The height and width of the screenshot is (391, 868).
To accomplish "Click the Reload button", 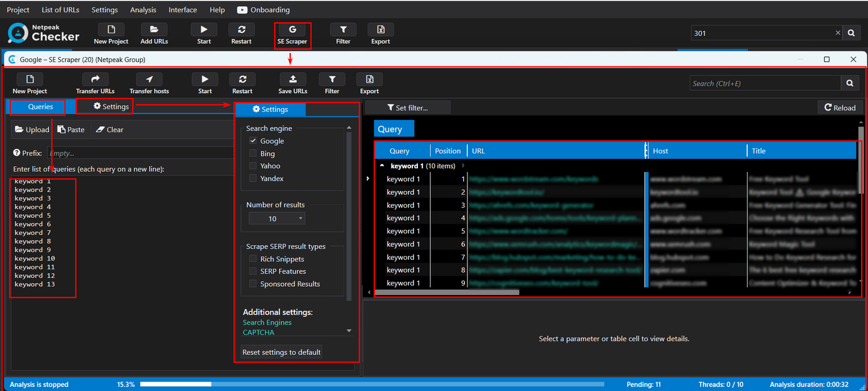I will (839, 107).
